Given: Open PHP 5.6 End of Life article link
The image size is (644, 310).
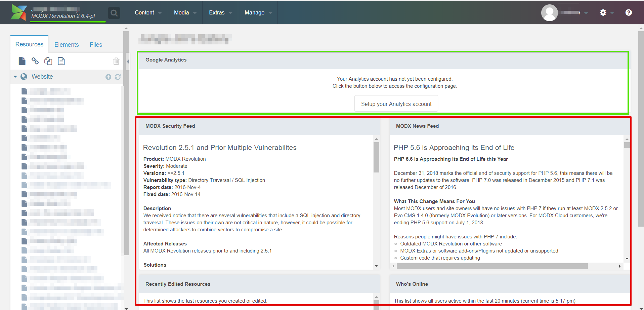Looking at the screenshot, I should pos(454,148).
